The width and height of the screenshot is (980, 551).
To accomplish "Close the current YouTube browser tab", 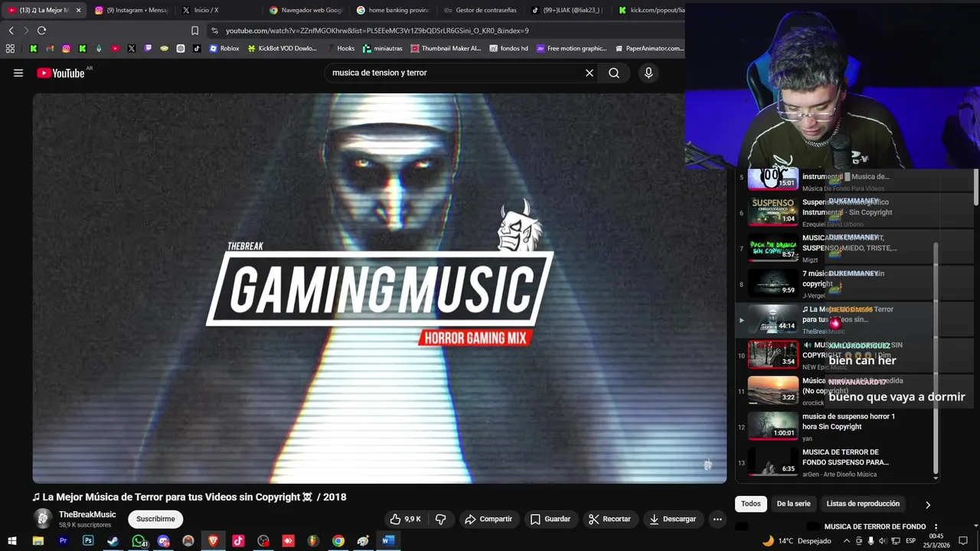I will tap(78, 10).
